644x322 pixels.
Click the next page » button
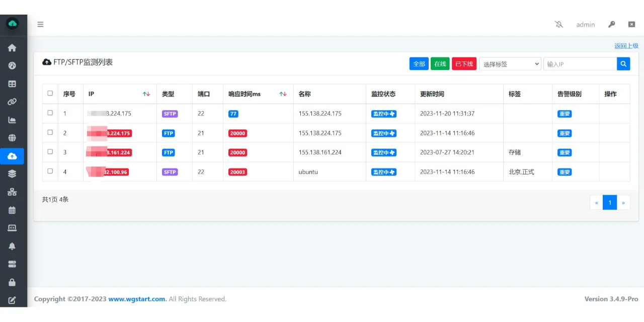click(x=623, y=202)
